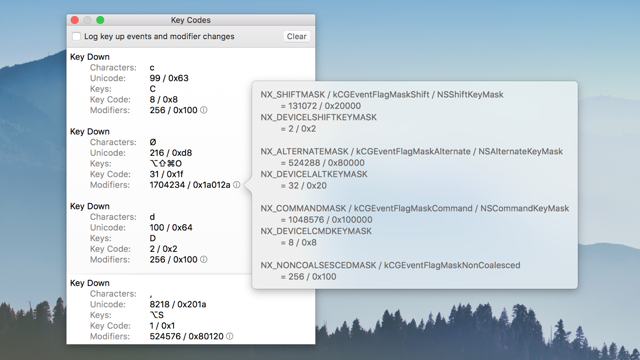Show info icon next to 524576 / 0x80120
Viewport: 640px width, 360px height.
pos(230,336)
